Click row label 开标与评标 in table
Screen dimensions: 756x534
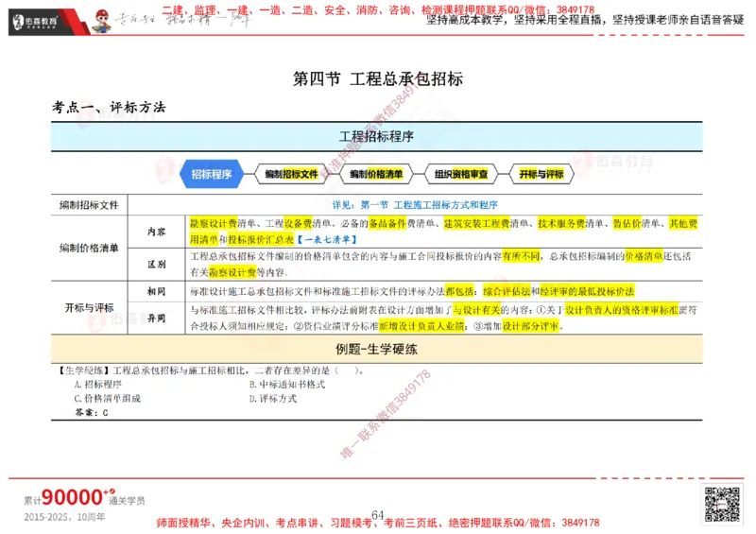(x=89, y=308)
